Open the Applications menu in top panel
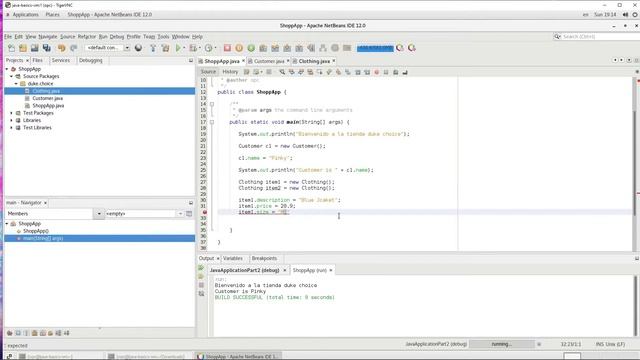The width and height of the screenshot is (640, 360). [25, 15]
